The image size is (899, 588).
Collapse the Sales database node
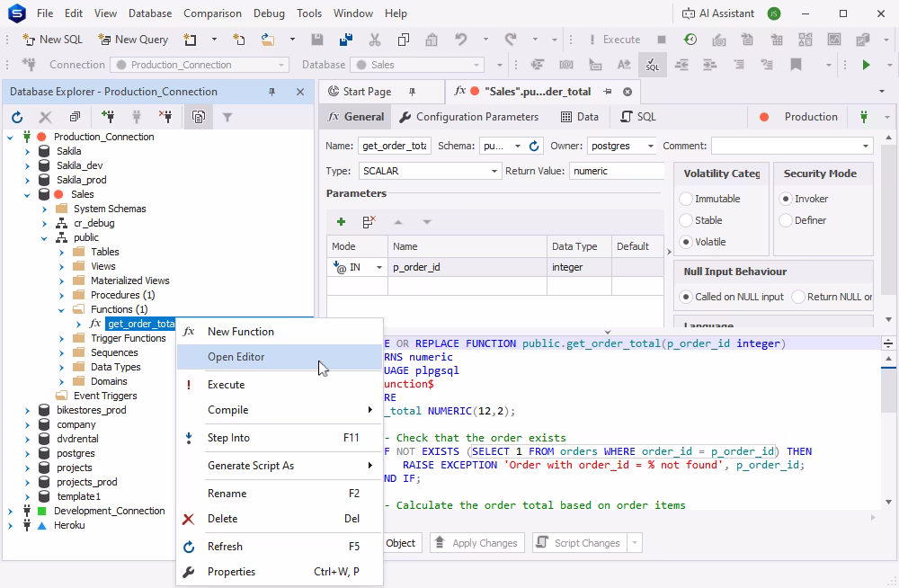tap(27, 195)
